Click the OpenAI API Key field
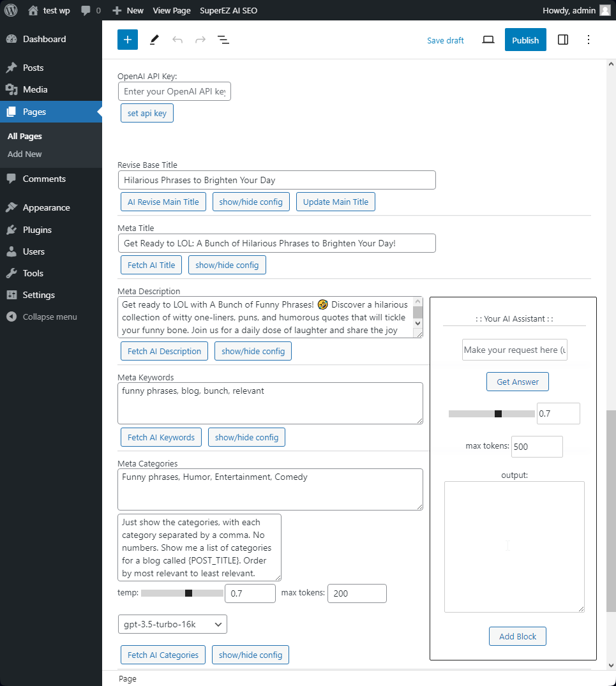 click(174, 91)
